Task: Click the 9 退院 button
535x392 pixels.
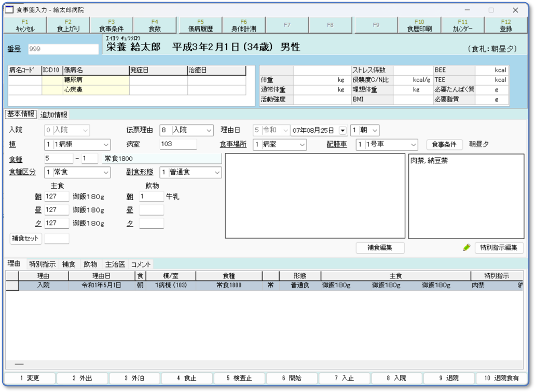Action: (448, 378)
